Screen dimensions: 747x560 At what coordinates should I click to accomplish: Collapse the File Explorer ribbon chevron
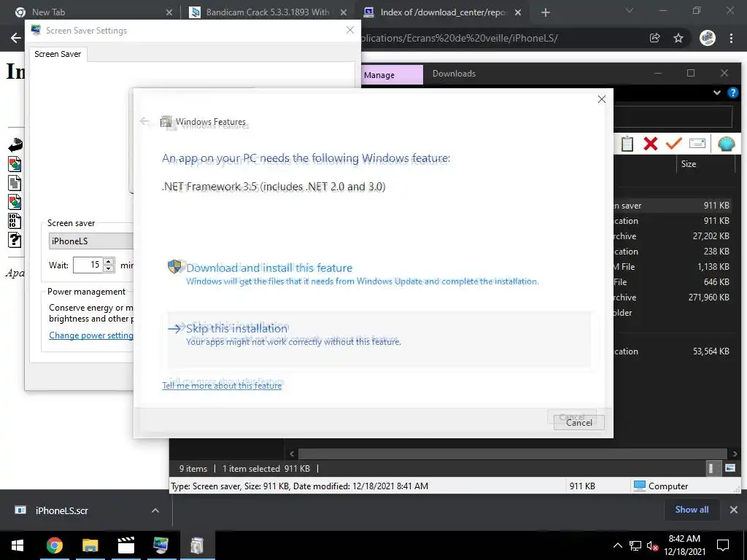[716, 93]
